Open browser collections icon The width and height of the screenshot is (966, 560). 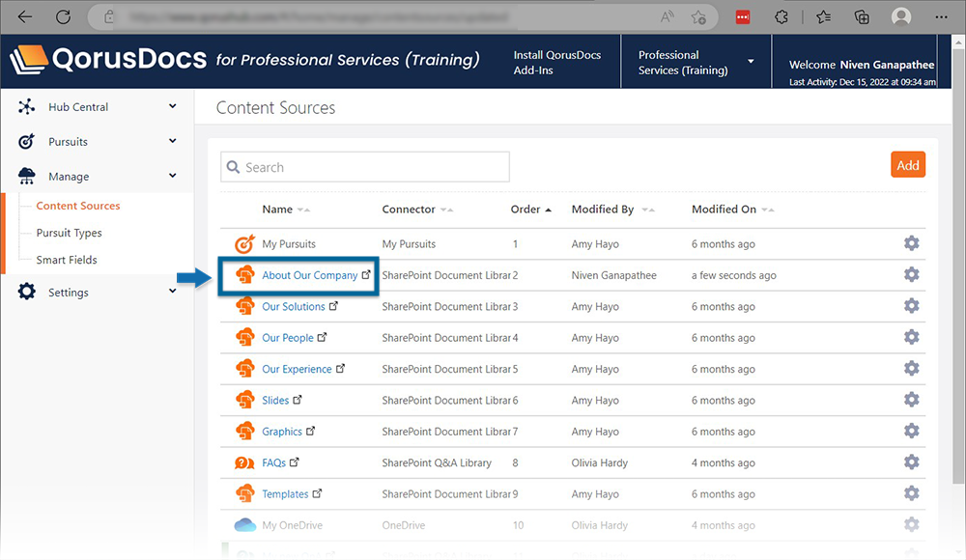(x=862, y=17)
